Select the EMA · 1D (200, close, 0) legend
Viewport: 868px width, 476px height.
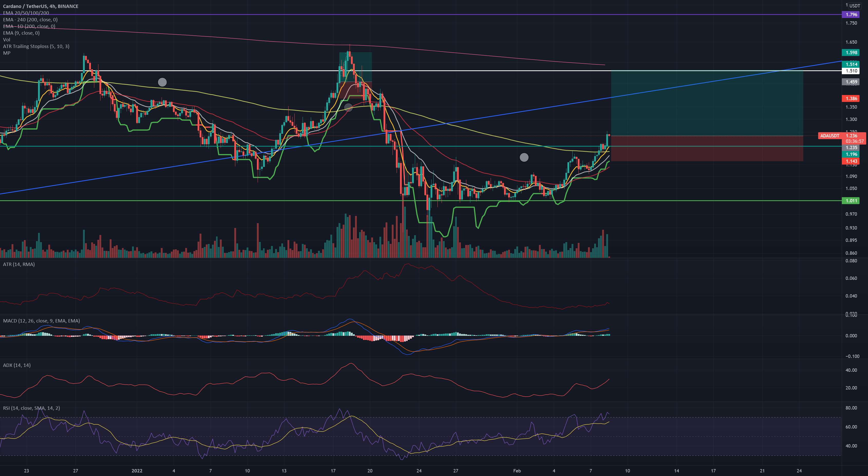point(29,26)
